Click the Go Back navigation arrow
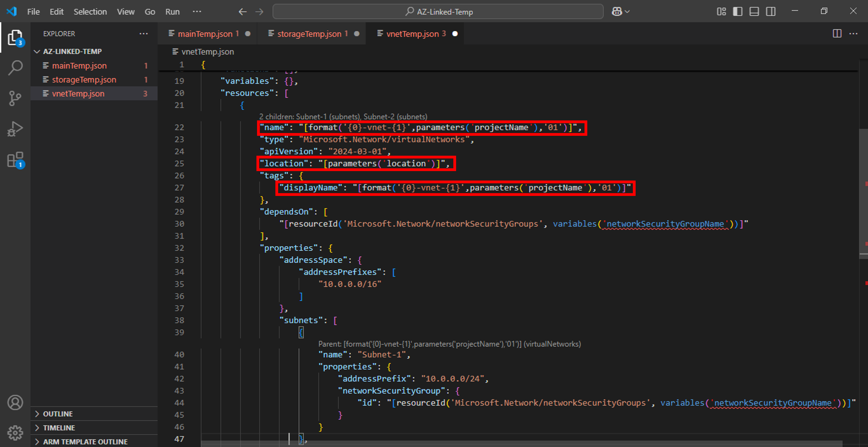The height and width of the screenshot is (447, 868). pos(242,11)
